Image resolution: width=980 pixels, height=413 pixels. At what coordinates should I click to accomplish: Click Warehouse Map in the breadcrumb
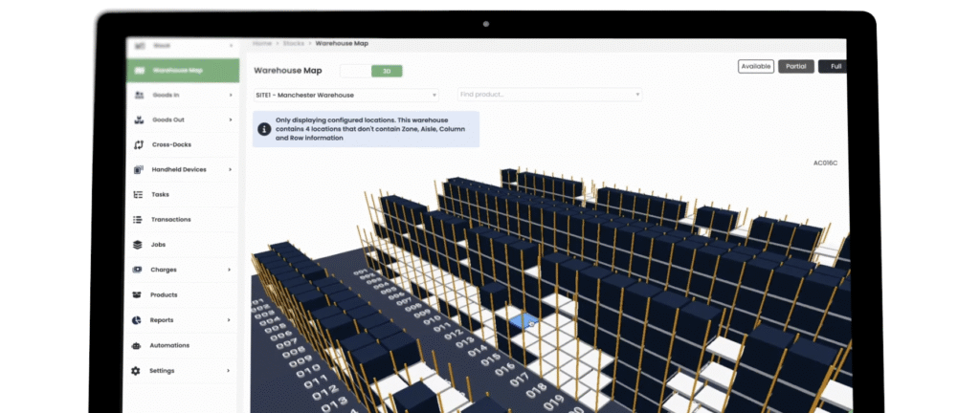pos(342,44)
